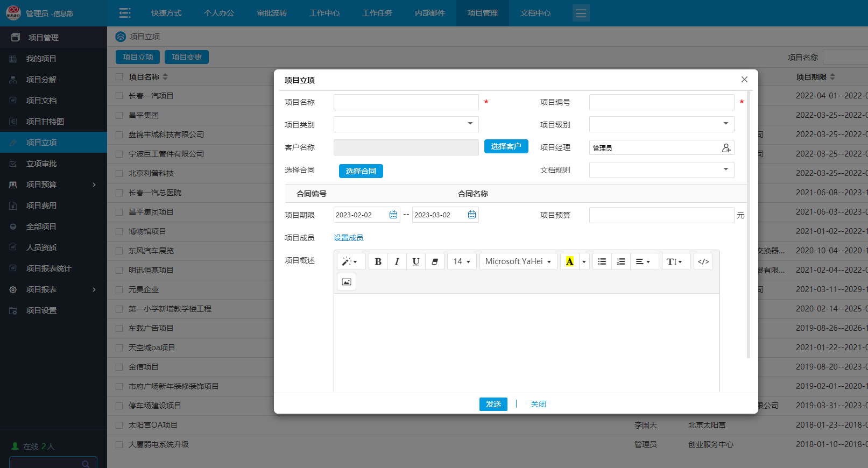Click the user picker icon in 项目经理
868x468 pixels.
[726, 148]
